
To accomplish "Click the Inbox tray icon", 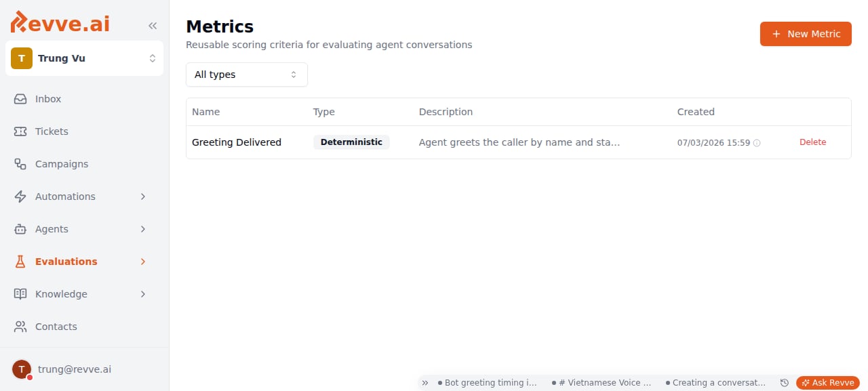I will 20,99.
